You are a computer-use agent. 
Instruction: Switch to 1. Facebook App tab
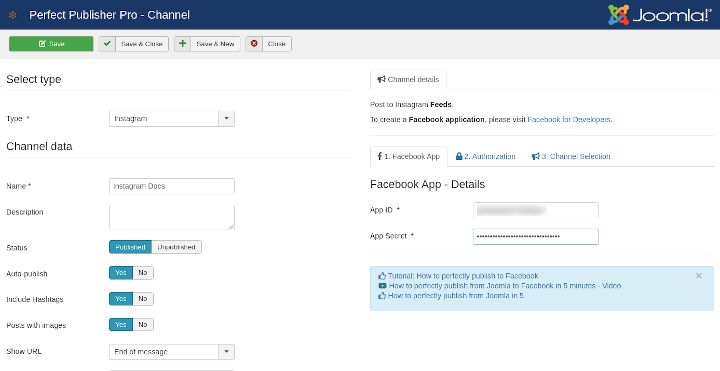(x=409, y=157)
